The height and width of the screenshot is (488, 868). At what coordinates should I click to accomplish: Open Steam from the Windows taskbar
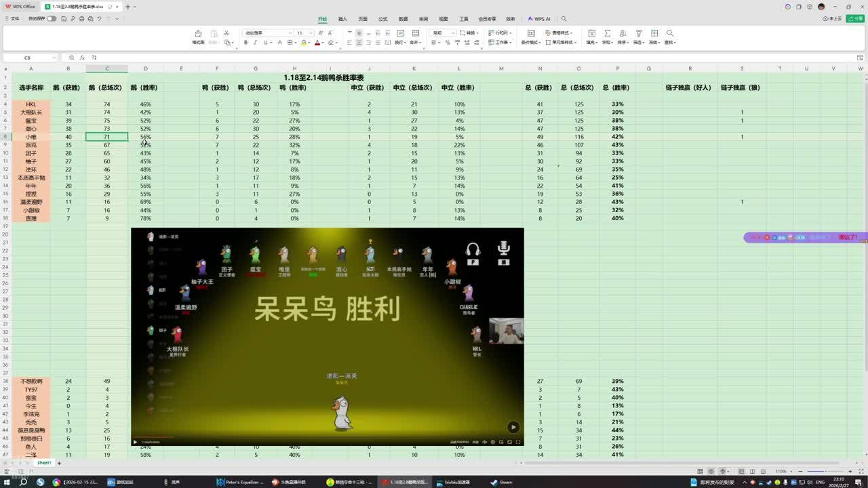click(x=500, y=482)
